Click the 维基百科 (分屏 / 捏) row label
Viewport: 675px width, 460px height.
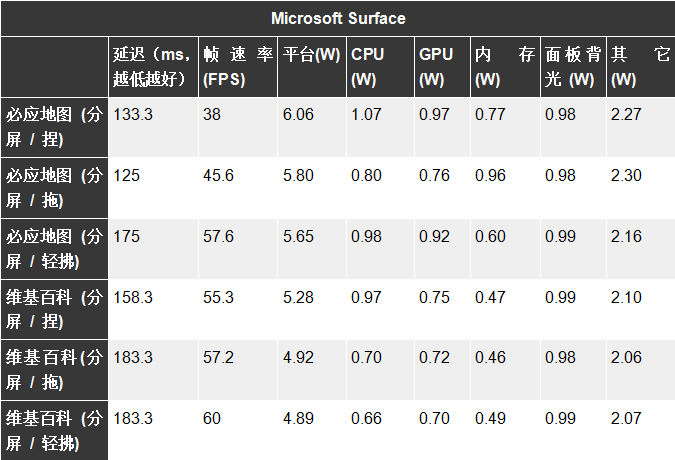pos(54,309)
